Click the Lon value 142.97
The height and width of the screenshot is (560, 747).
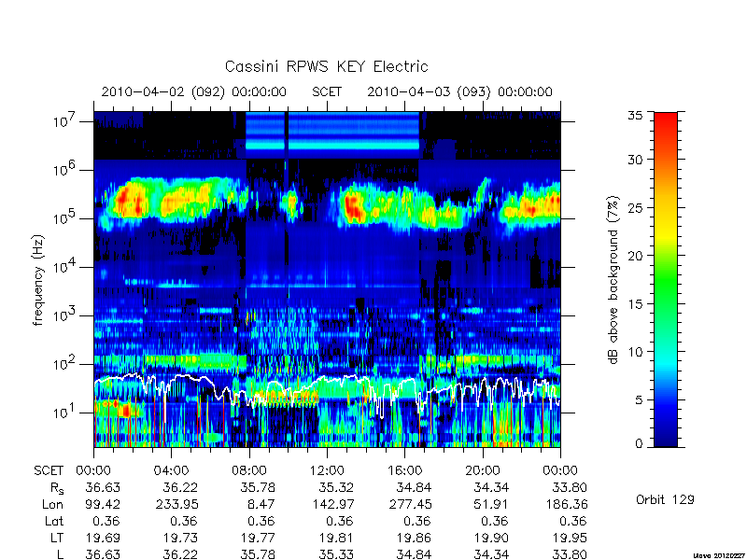[x=332, y=504]
